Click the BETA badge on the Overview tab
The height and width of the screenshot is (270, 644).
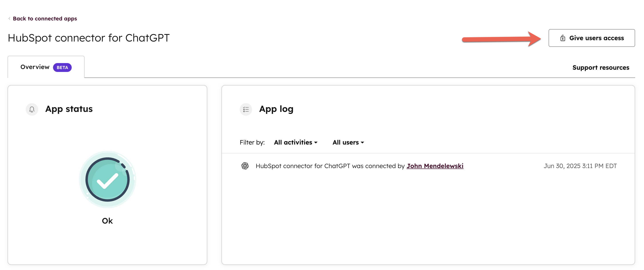point(62,67)
